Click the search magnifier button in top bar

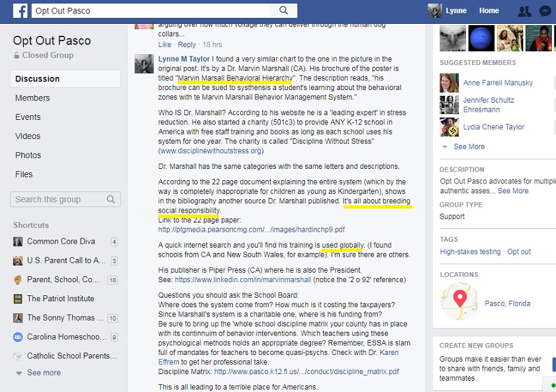tap(284, 11)
